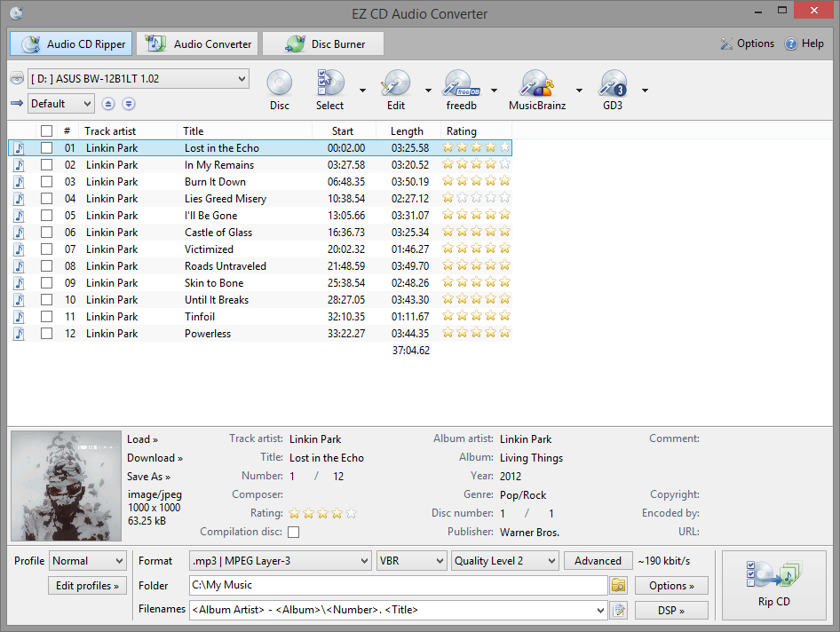Click the music note icon for track 01
Image resolution: width=840 pixels, height=632 pixels.
[x=19, y=148]
